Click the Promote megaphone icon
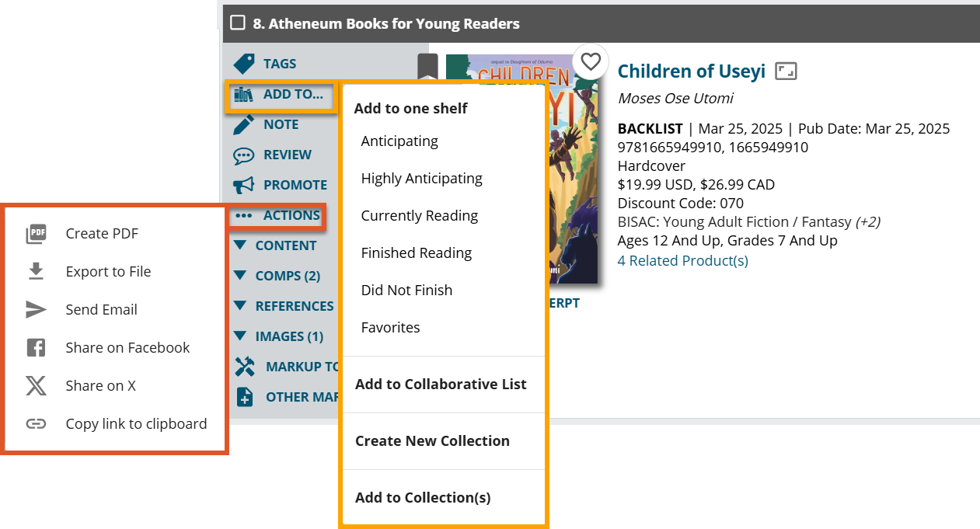 pos(244,185)
